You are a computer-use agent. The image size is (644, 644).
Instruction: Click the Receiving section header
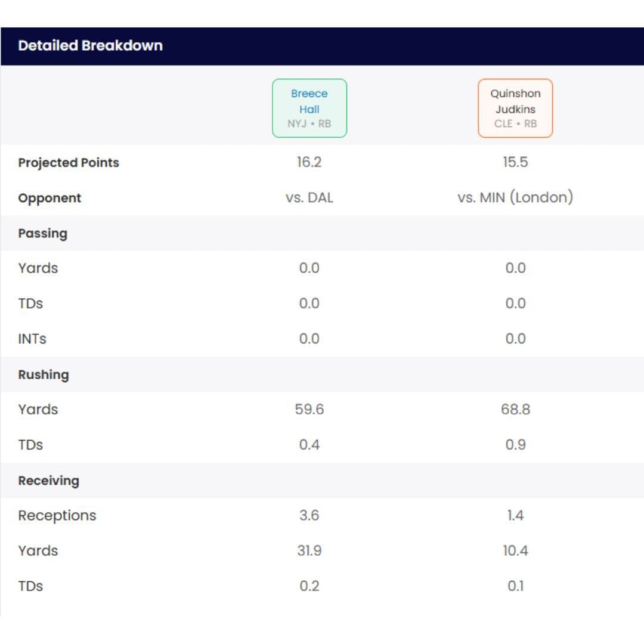coord(48,481)
